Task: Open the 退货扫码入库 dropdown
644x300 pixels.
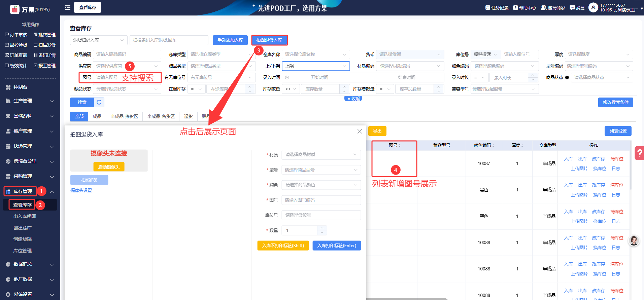Action: pyautogui.click(x=98, y=40)
